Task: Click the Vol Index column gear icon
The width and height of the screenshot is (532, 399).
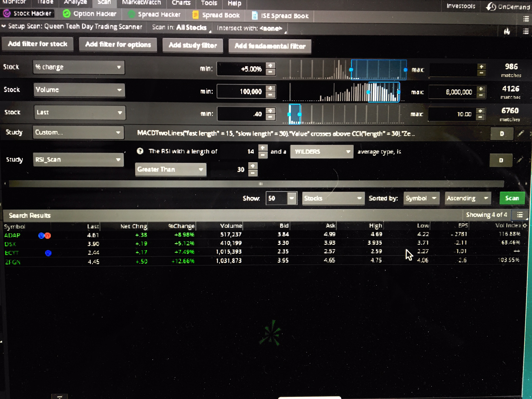Action: pyautogui.click(x=525, y=226)
